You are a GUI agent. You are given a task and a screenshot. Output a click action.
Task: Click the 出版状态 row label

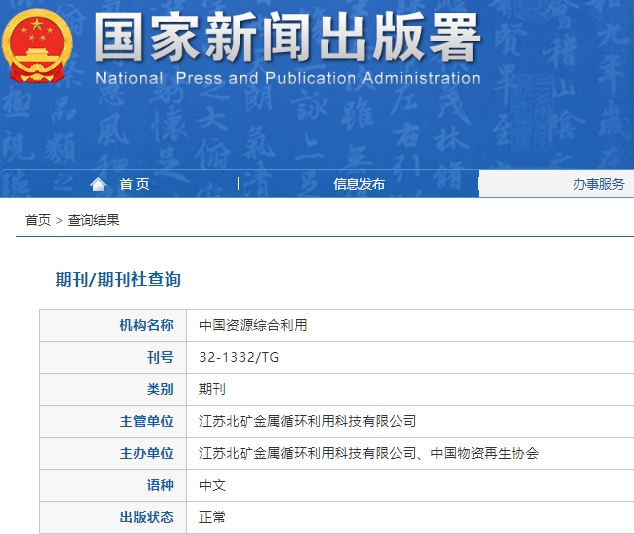pos(146,517)
